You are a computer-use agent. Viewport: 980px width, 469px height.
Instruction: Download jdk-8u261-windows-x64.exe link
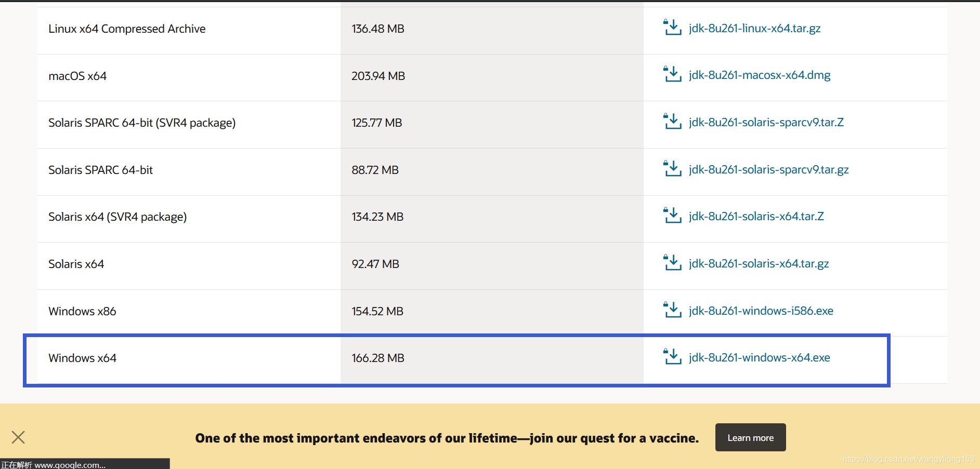tap(759, 358)
